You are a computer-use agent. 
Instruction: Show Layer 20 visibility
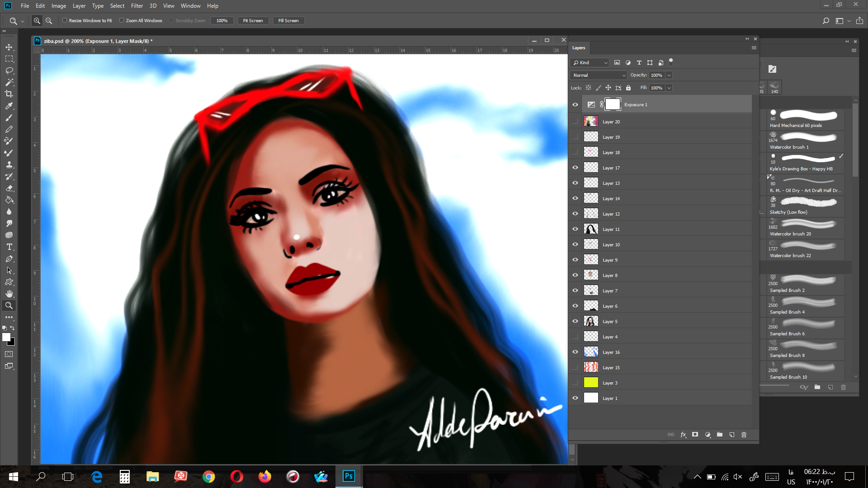pyautogui.click(x=575, y=121)
